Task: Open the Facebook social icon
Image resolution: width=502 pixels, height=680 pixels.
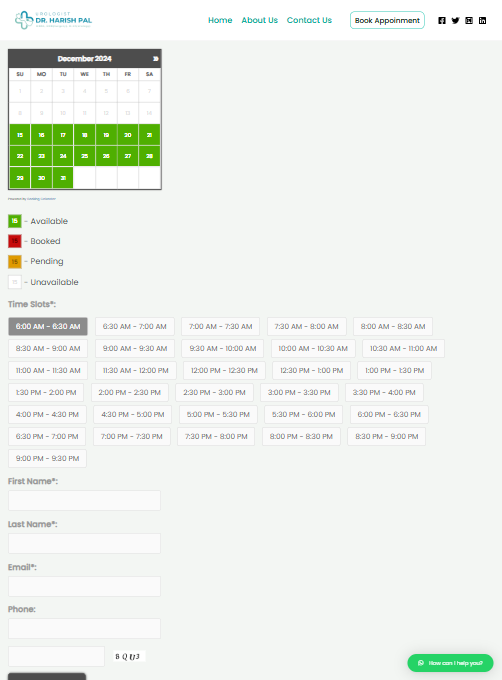Action: tap(442, 20)
